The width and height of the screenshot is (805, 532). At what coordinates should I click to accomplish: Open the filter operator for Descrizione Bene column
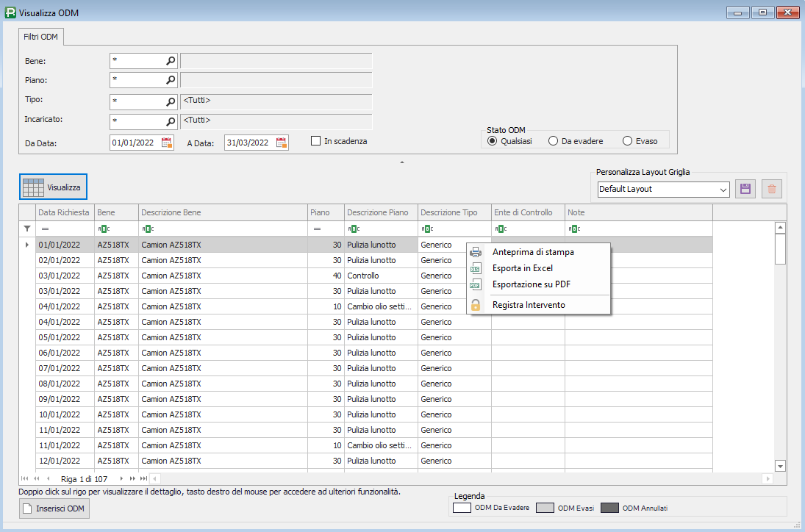(147, 229)
